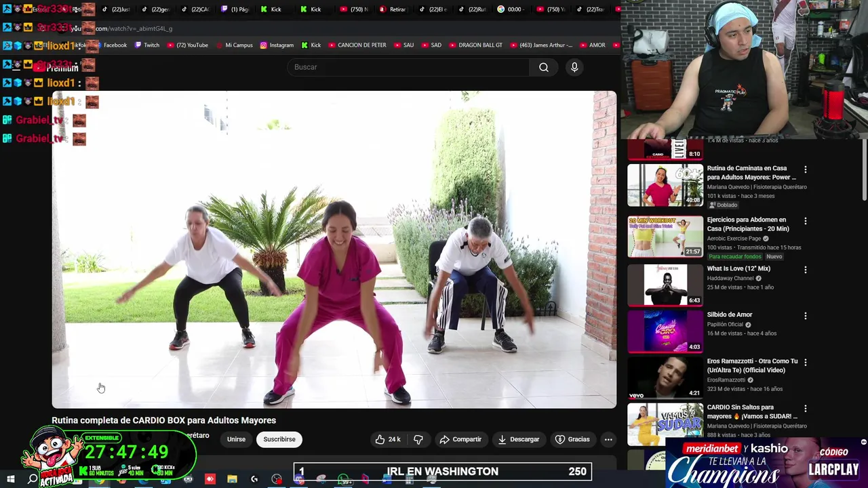Click Rutina completa de CARDIO BOX title
The height and width of the screenshot is (488, 868).
click(164, 420)
